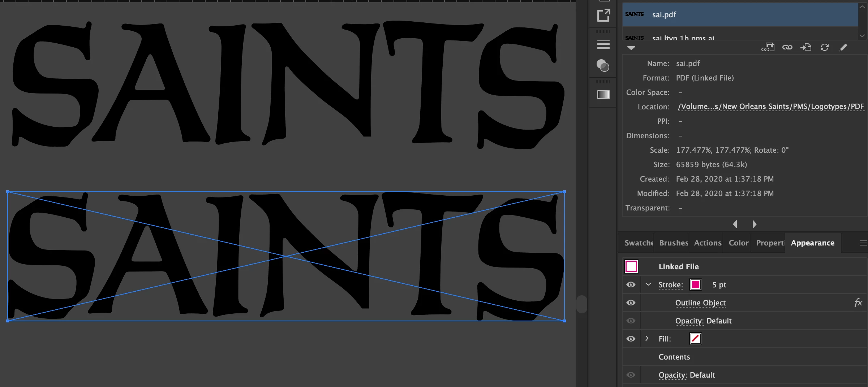
Task: Open the Appearance panel menu icon
Action: pos(863,243)
